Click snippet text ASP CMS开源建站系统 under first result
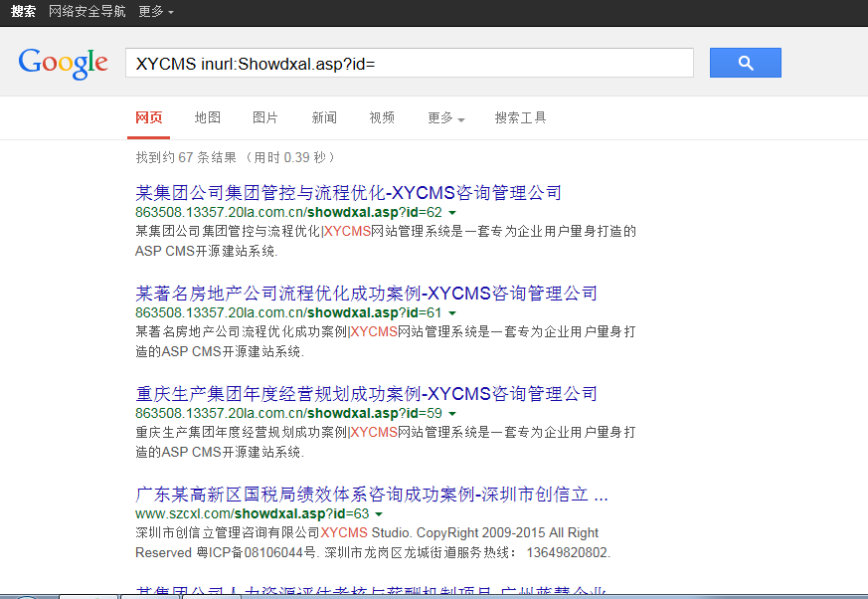The image size is (868, 599). tap(207, 251)
